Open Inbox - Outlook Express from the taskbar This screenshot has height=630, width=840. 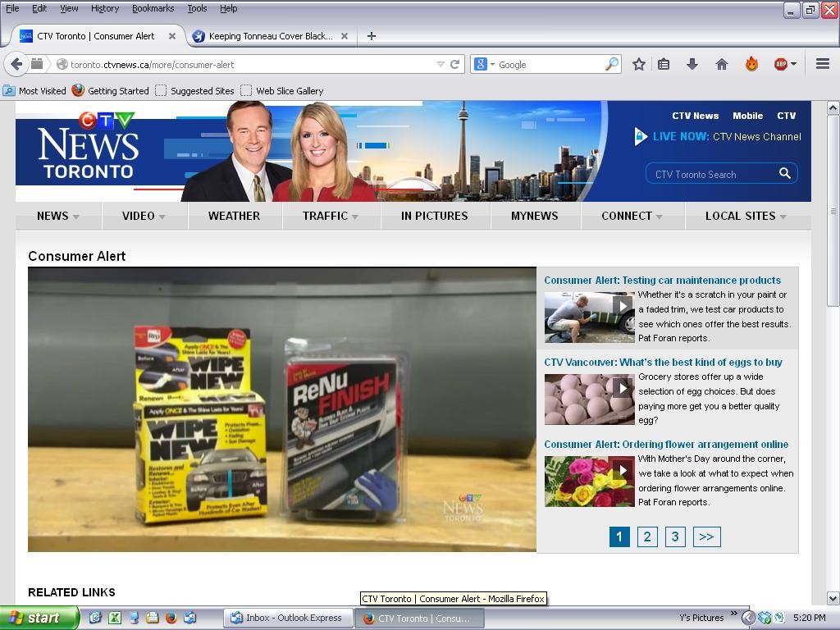(x=287, y=618)
